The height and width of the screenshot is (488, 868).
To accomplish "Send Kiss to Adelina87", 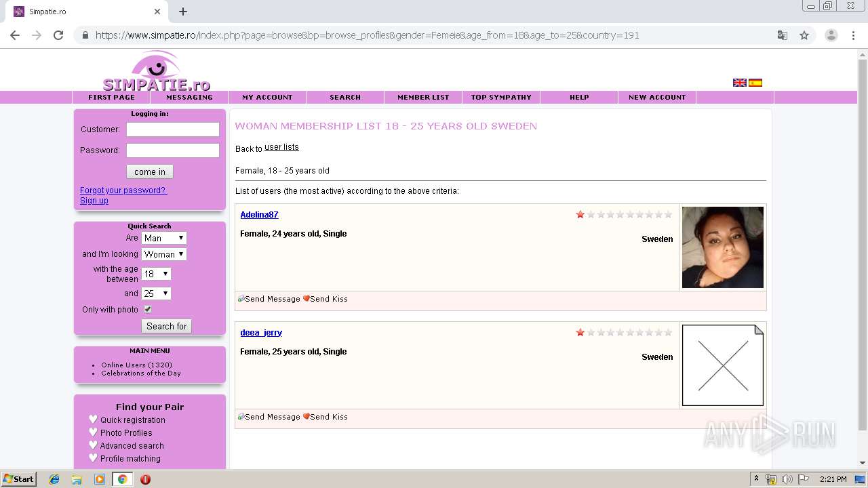I will pyautogui.click(x=325, y=299).
